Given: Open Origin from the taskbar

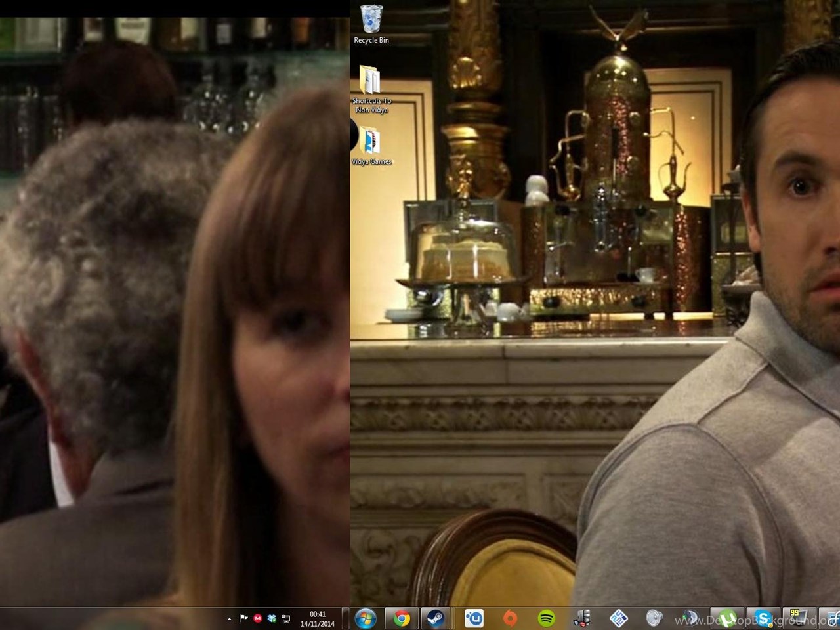Looking at the screenshot, I should [x=510, y=618].
